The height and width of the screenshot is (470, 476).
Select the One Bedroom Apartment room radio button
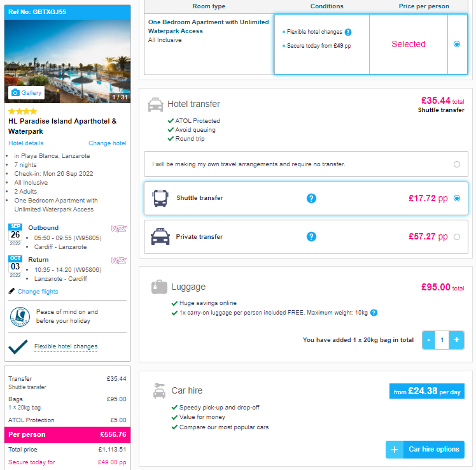coord(456,44)
